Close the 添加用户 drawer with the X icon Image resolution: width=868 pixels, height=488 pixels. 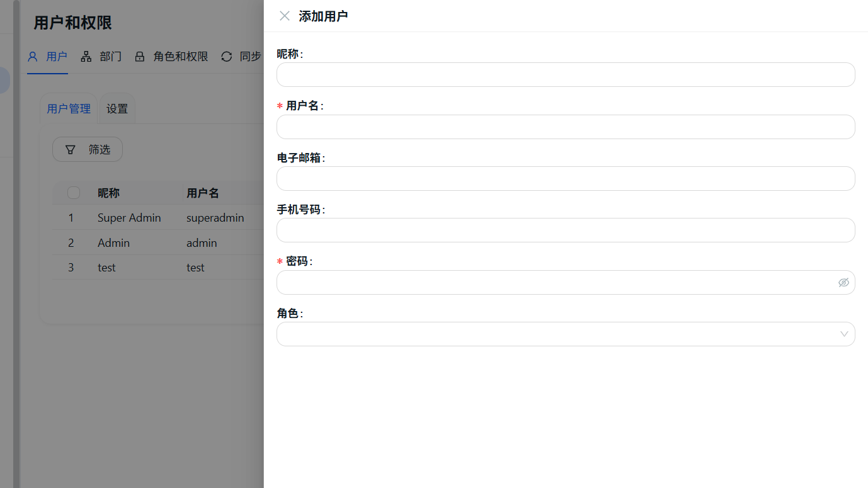click(x=285, y=16)
